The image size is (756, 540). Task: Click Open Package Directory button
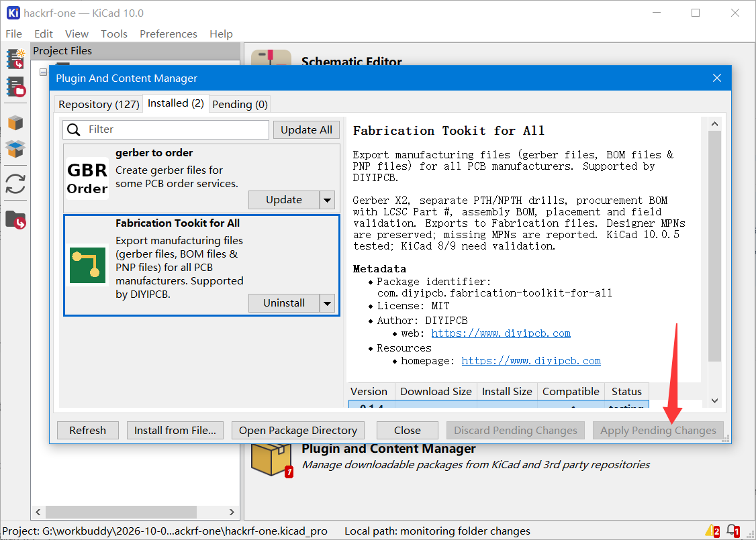[x=298, y=430]
